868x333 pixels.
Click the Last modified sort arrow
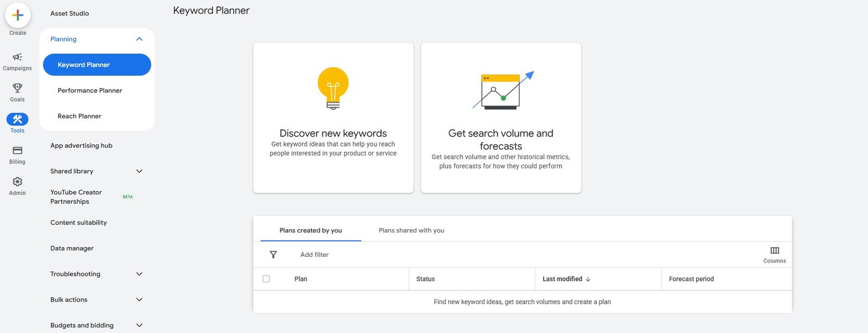click(x=588, y=279)
